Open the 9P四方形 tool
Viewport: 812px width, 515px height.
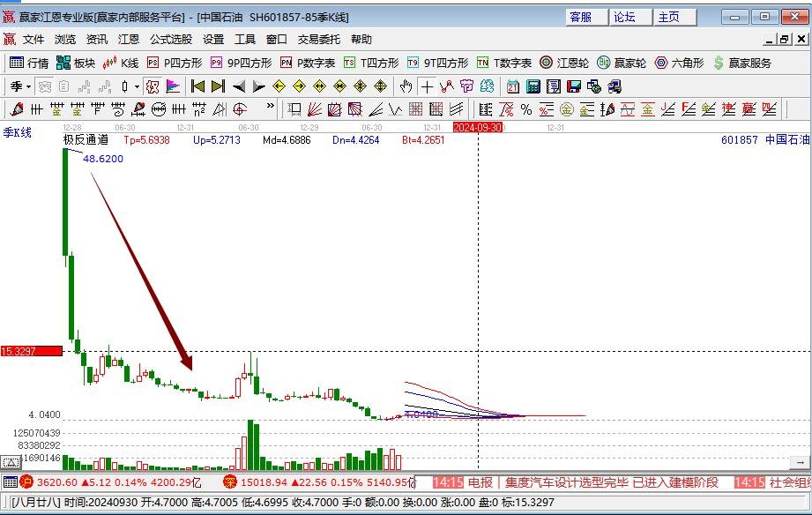pyautogui.click(x=242, y=63)
